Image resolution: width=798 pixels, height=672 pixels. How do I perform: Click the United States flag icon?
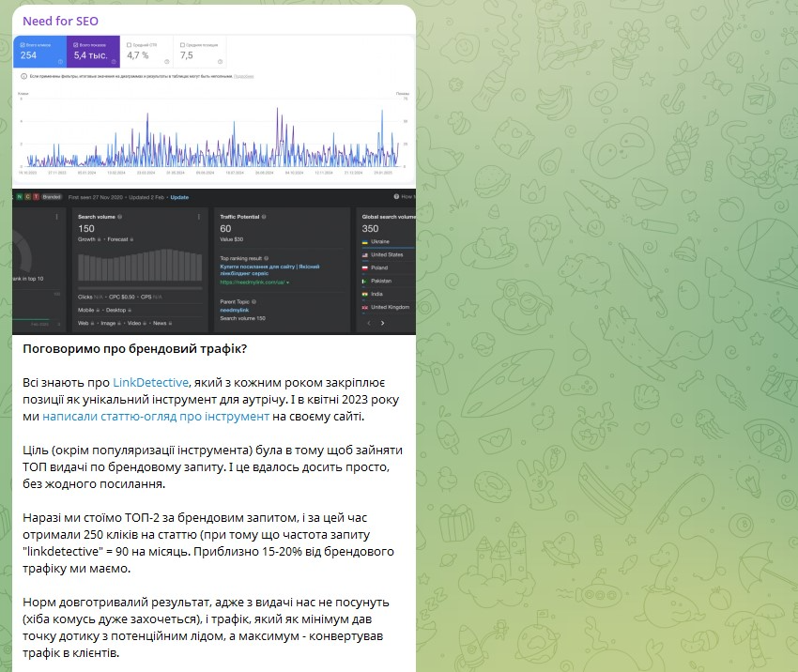pyautogui.click(x=365, y=255)
